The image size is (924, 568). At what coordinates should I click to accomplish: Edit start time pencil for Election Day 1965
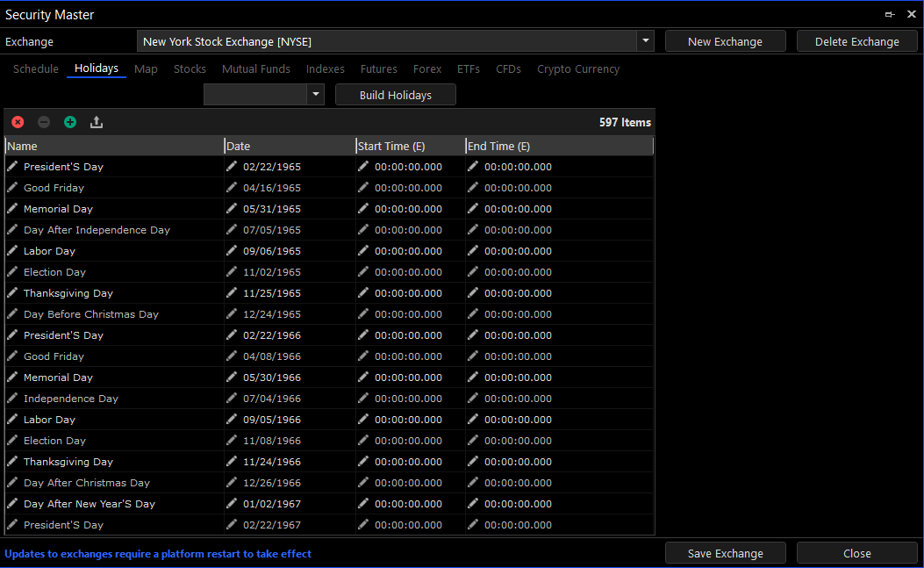[x=363, y=272]
